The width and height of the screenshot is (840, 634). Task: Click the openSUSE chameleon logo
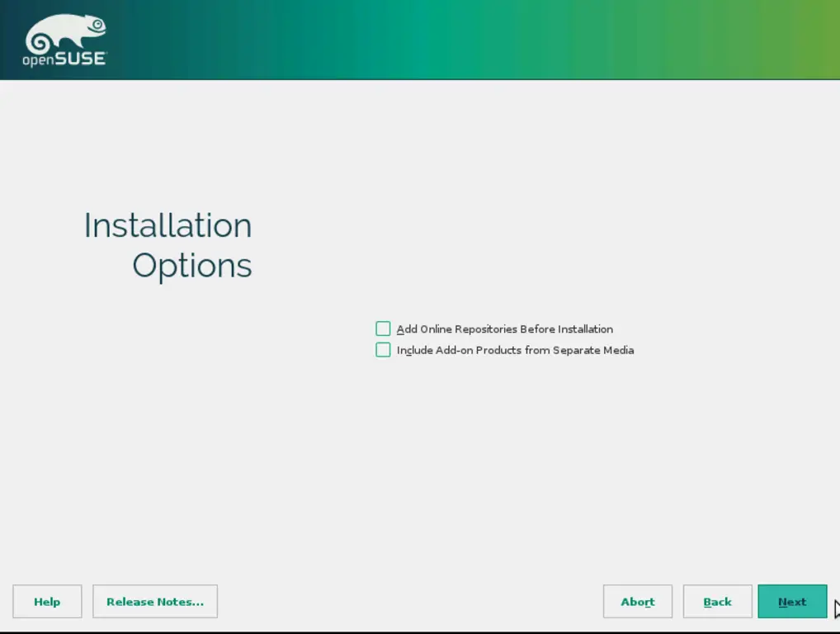tap(65, 40)
